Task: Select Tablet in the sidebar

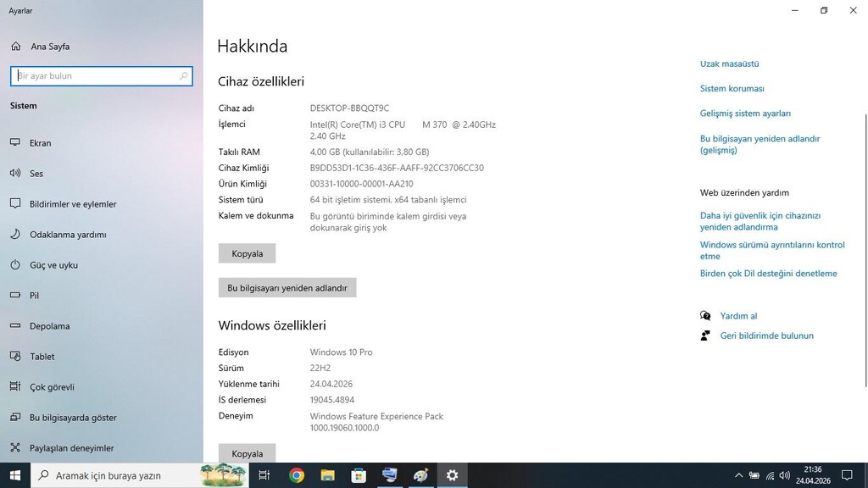Action: (x=102, y=357)
